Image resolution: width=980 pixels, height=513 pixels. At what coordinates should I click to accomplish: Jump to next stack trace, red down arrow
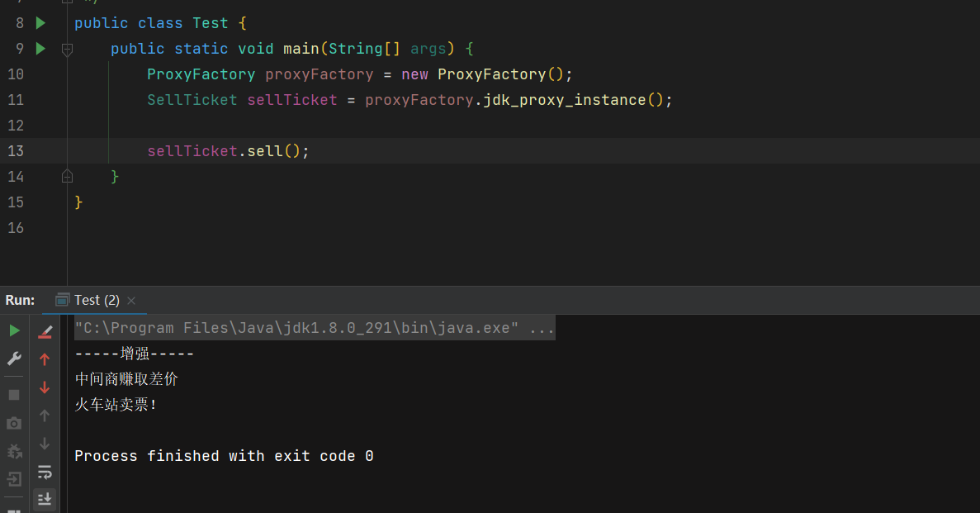(45, 387)
